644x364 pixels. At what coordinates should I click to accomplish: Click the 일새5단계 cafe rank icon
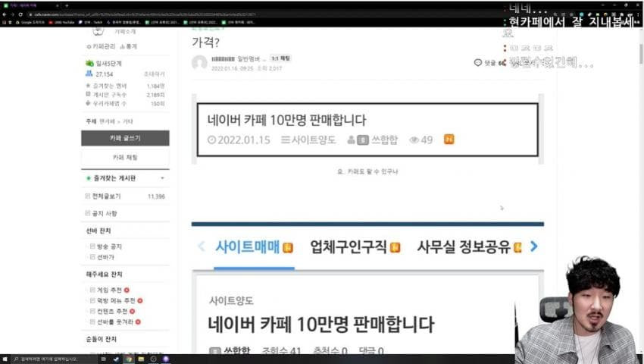coord(89,63)
